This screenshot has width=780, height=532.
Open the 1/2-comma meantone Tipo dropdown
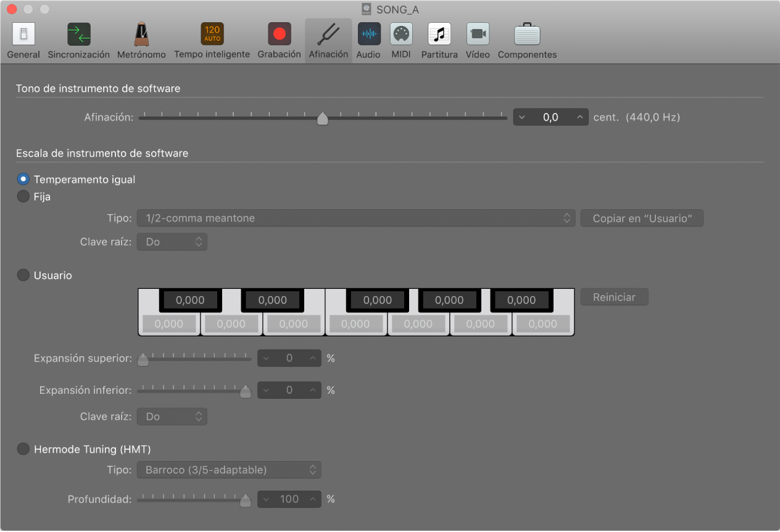pos(356,218)
